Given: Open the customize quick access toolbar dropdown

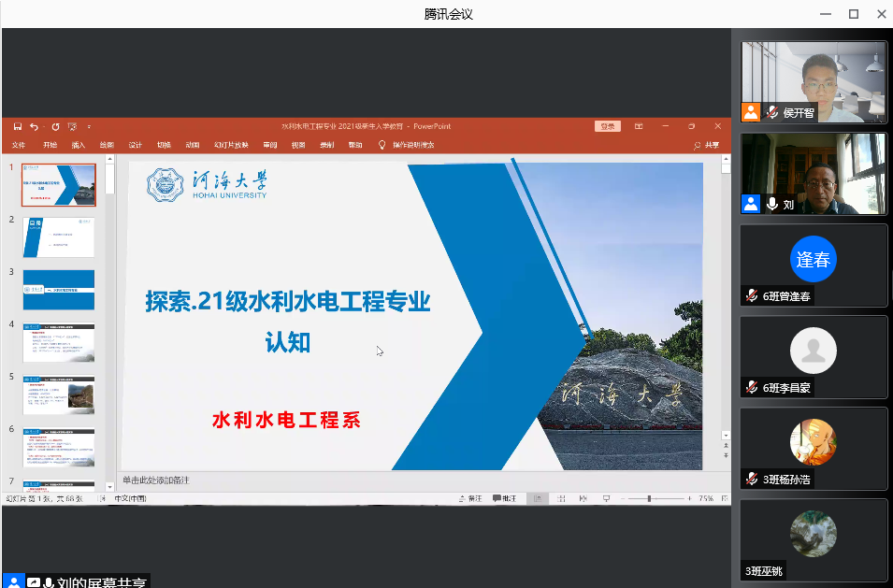Looking at the screenshot, I should click(x=90, y=126).
